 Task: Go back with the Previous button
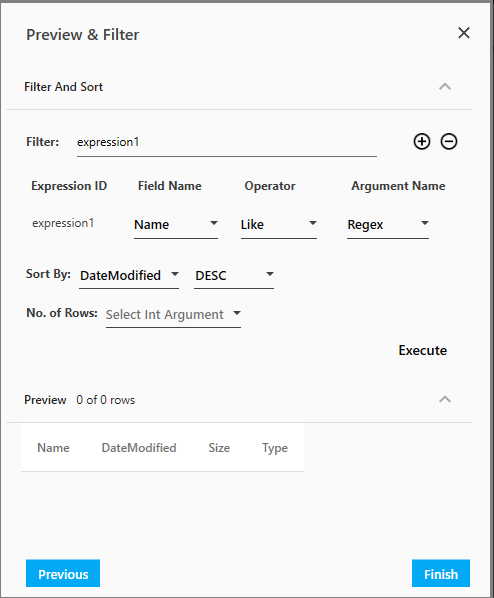63,573
